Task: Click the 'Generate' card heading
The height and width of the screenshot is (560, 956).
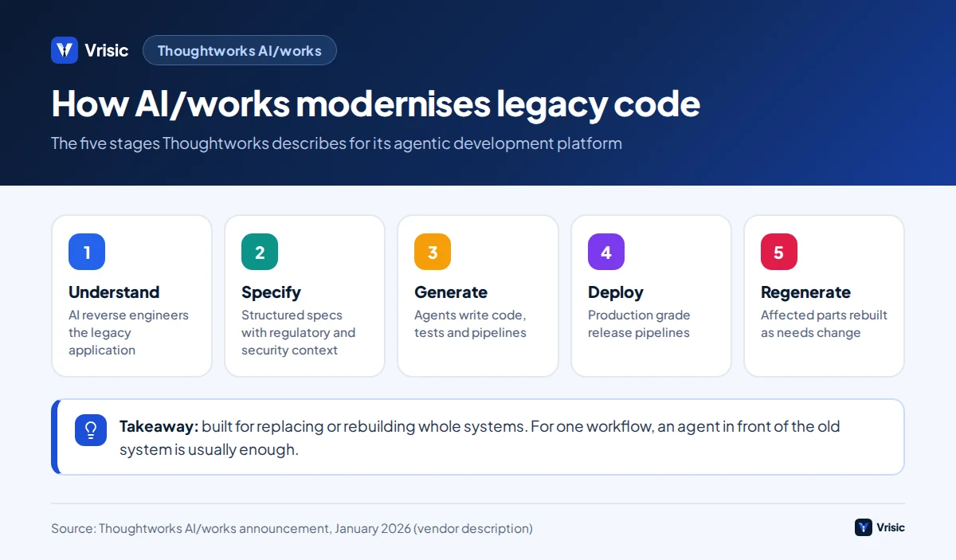Action: tap(451, 292)
